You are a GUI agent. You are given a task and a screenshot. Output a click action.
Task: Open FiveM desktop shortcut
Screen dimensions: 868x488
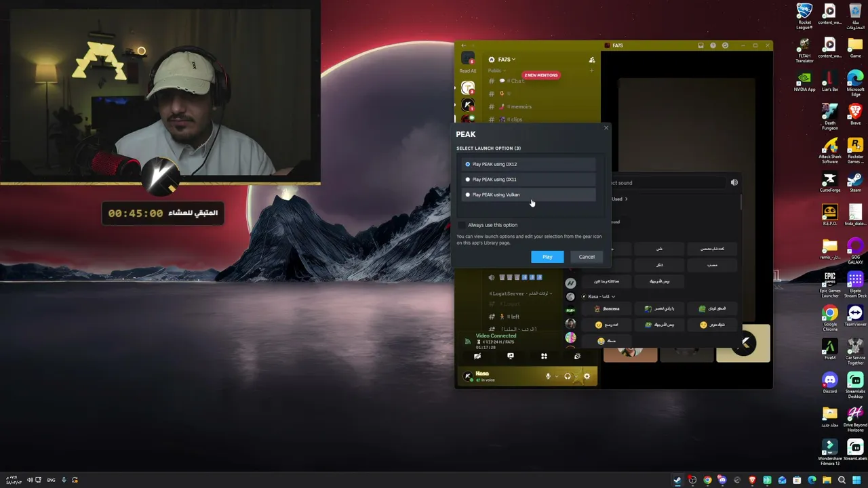click(x=830, y=350)
